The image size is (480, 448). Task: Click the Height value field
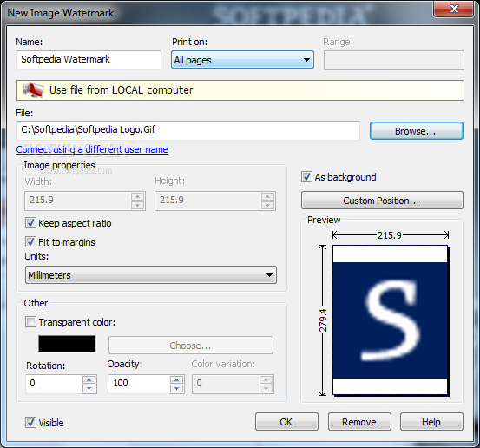click(x=208, y=201)
